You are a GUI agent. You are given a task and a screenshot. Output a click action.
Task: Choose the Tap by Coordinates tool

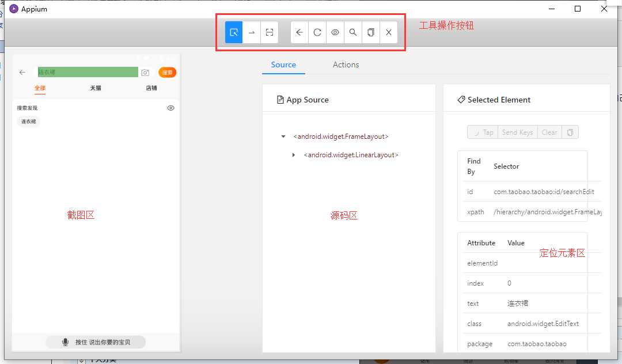[270, 32]
